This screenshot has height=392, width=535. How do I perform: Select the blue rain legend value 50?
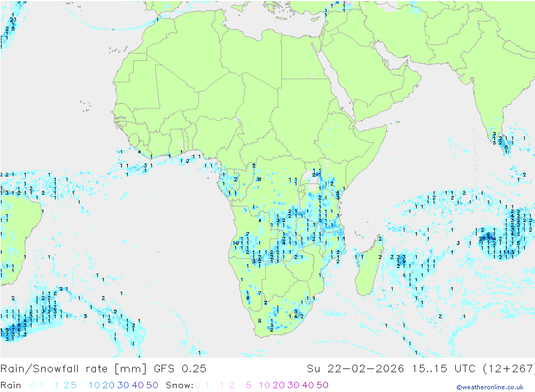click(152, 385)
